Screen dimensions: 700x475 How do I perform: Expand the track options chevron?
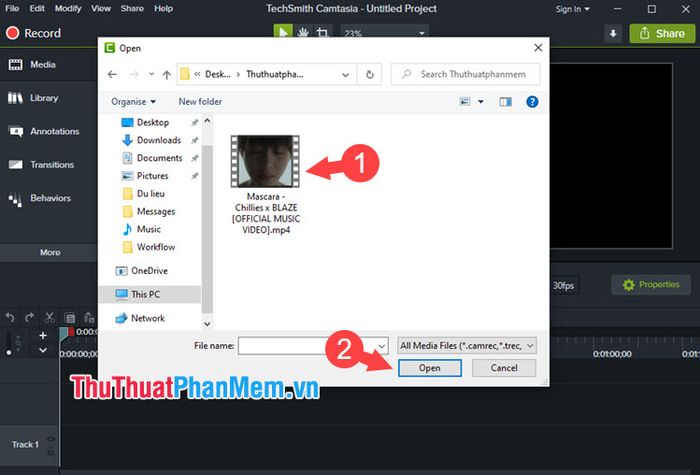coord(43,350)
